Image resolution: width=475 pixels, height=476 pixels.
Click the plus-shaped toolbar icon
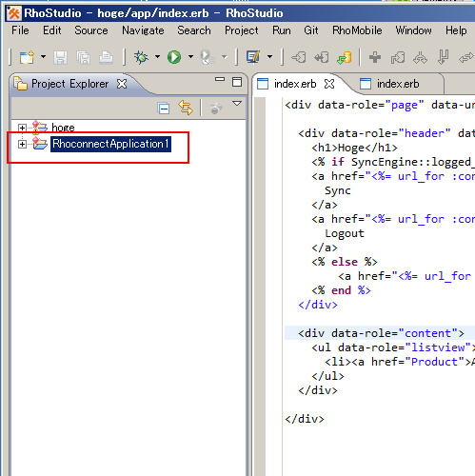tap(375, 57)
